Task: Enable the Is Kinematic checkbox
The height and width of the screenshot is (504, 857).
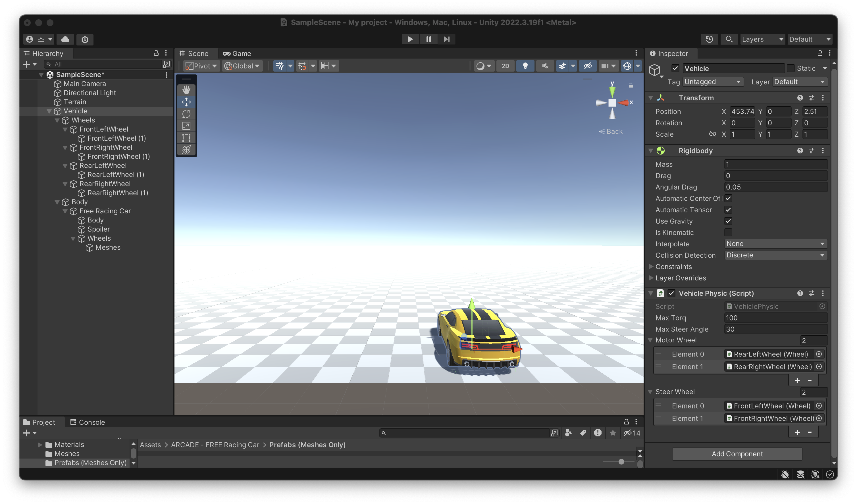Action: pyautogui.click(x=728, y=233)
